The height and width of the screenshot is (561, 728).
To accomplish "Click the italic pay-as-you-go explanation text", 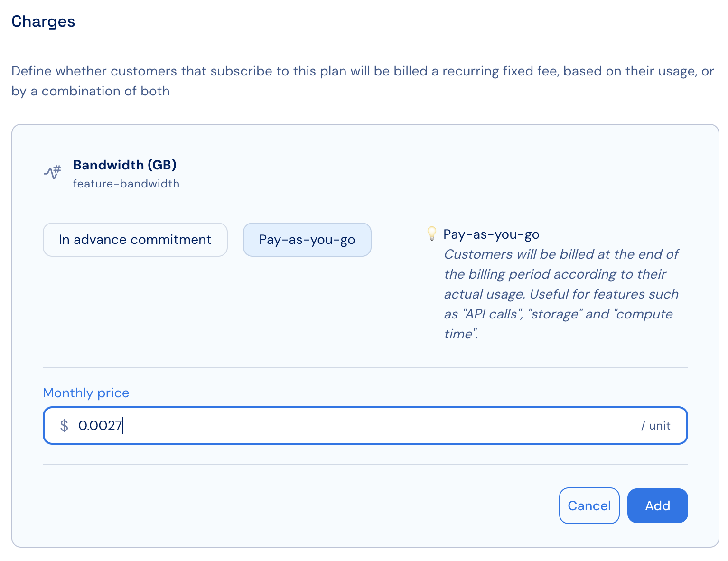I will [x=561, y=294].
